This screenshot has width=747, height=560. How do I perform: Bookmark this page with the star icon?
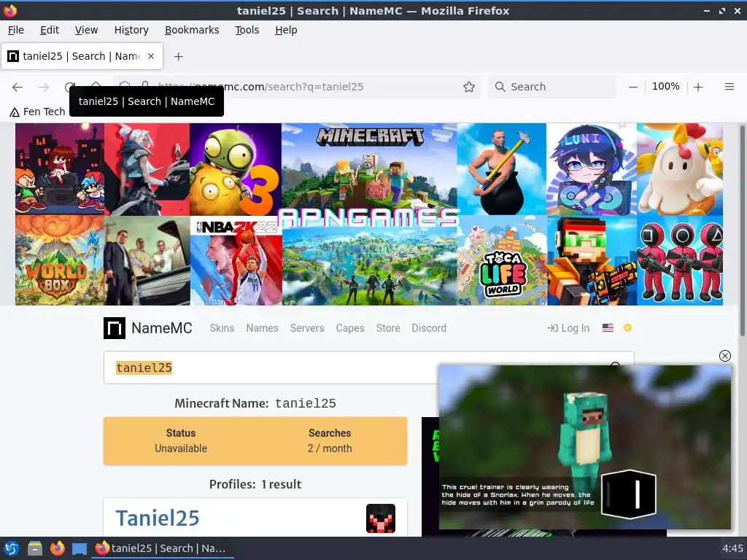click(469, 87)
